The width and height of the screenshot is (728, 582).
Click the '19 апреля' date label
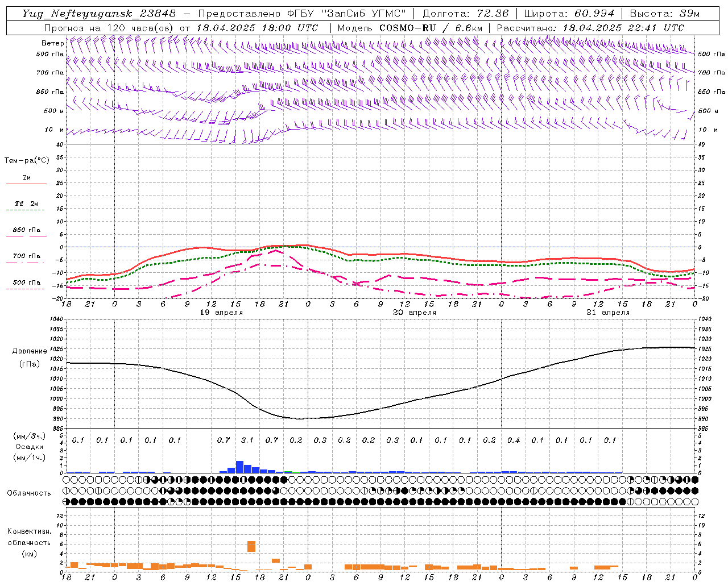[222, 313]
